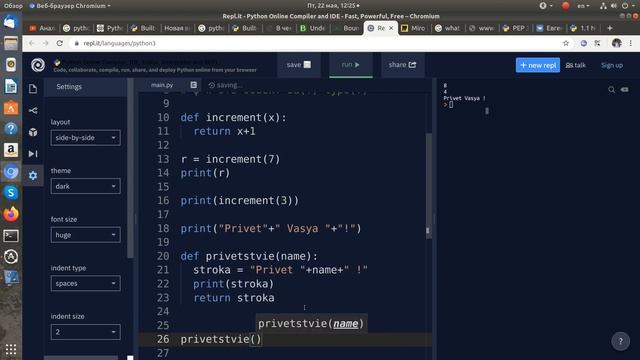The image size is (640, 360).
Task: Run the code with run button
Action: [x=351, y=64]
